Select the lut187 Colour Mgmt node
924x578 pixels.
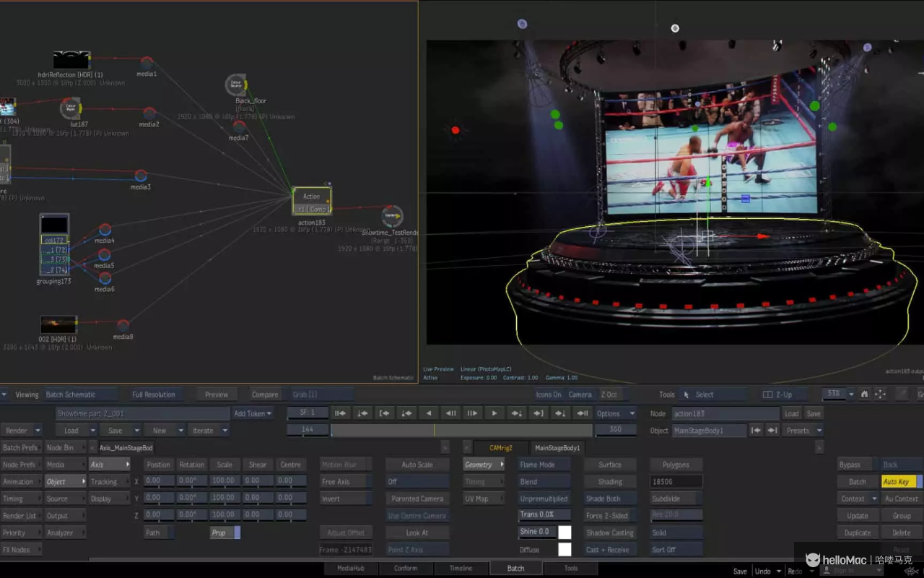click(x=71, y=108)
